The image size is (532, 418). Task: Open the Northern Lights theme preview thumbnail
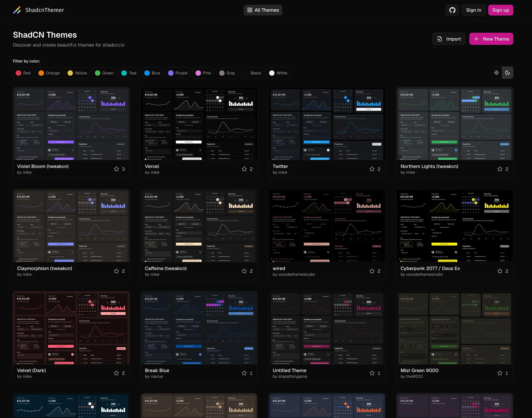[x=454, y=124]
